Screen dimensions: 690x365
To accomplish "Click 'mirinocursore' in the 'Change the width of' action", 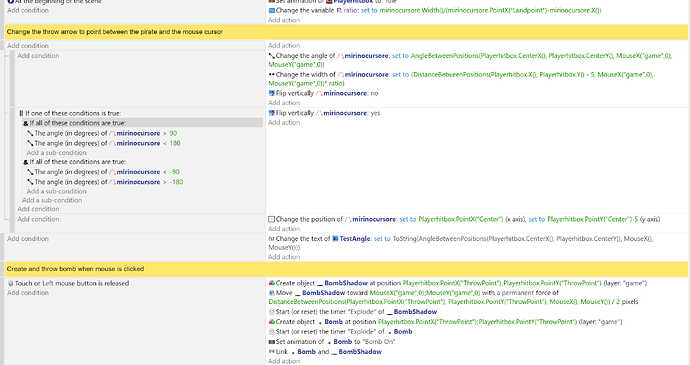I will 366,74.
